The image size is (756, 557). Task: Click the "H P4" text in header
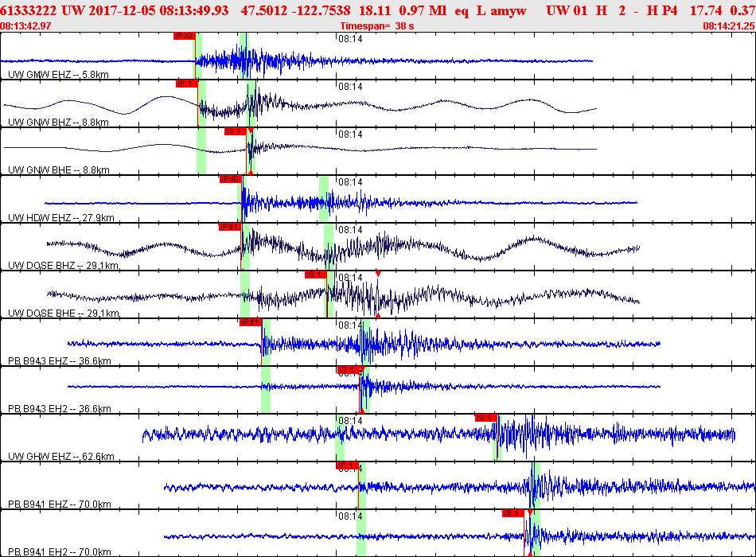662,10
